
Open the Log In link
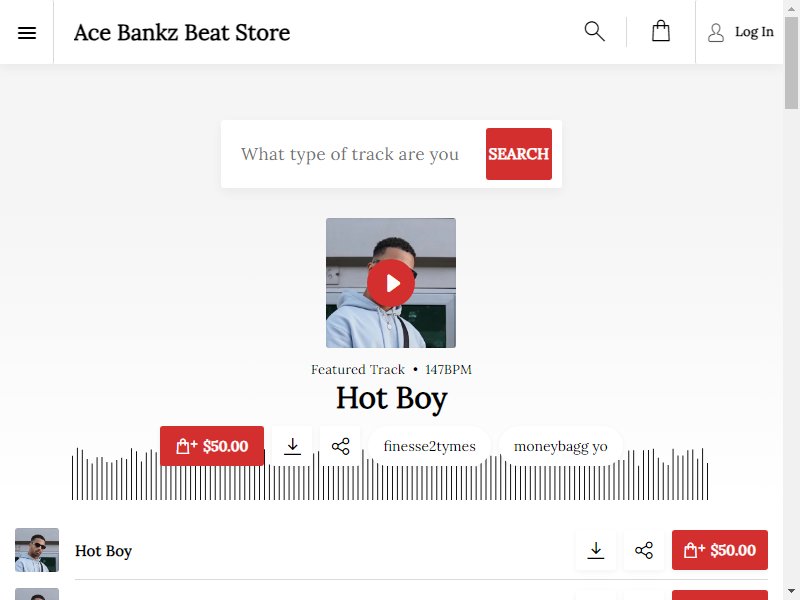[x=754, y=32]
